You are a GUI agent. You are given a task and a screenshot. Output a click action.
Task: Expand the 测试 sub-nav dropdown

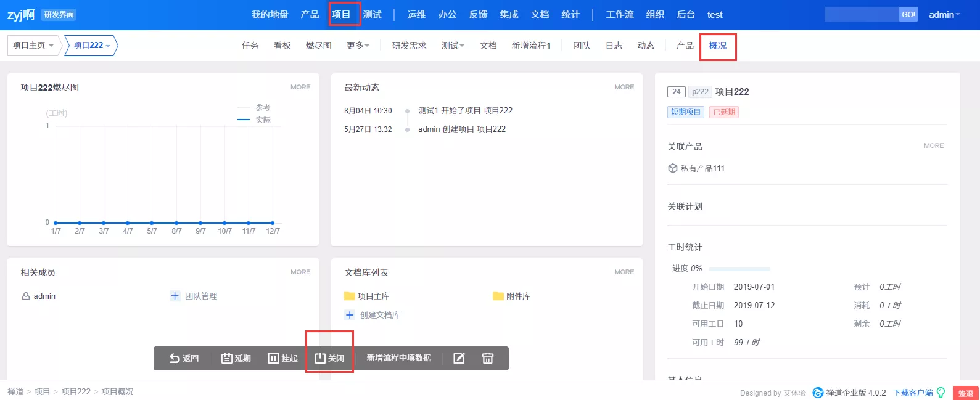point(453,46)
